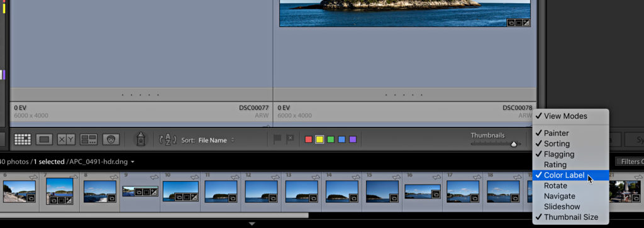Apply yellow color label swatch
644x228 pixels.
click(x=319, y=139)
